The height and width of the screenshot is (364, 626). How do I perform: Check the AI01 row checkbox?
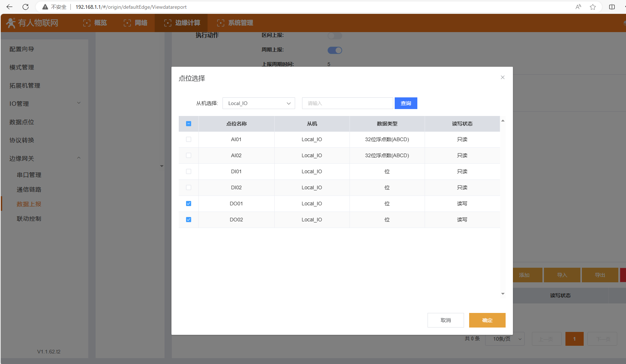[x=189, y=139]
